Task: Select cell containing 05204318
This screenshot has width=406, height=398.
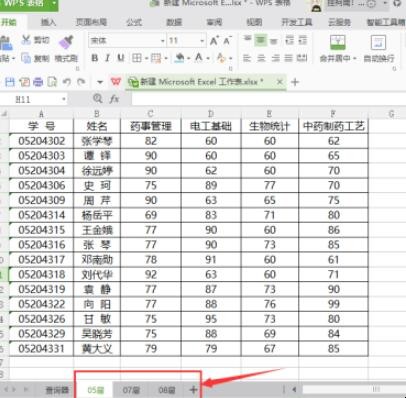Action: 42,275
